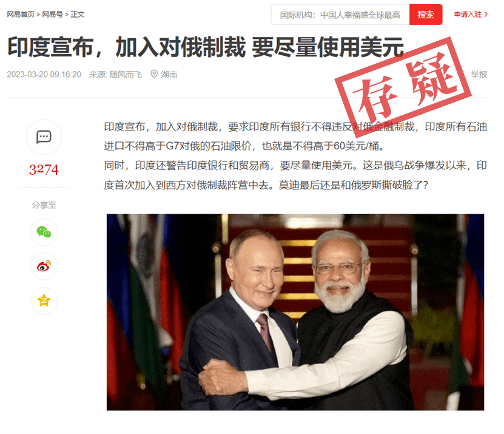The width and height of the screenshot is (504, 434).
Task: Click the red 搜索 search button
Action: tap(426, 15)
